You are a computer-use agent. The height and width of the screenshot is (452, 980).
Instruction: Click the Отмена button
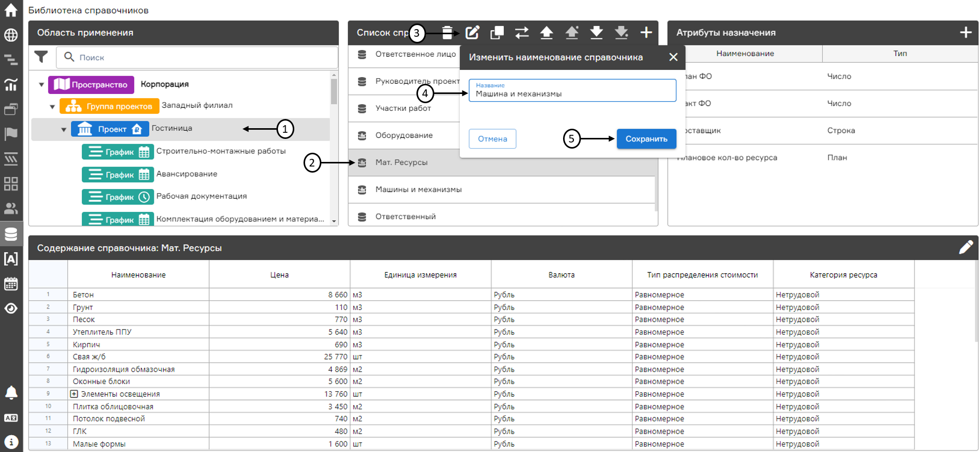pyautogui.click(x=493, y=139)
